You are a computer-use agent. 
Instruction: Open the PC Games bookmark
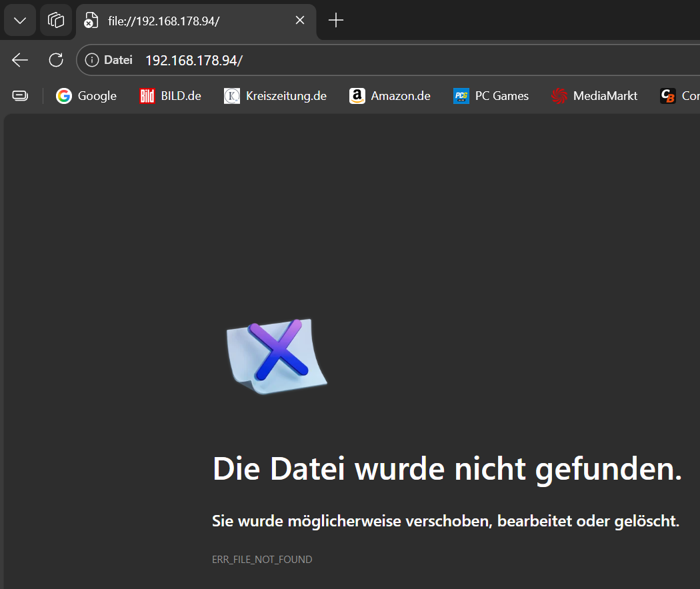tap(491, 96)
